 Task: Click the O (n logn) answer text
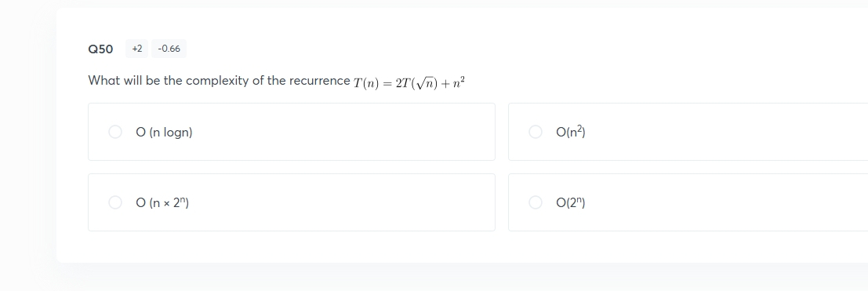click(x=164, y=133)
